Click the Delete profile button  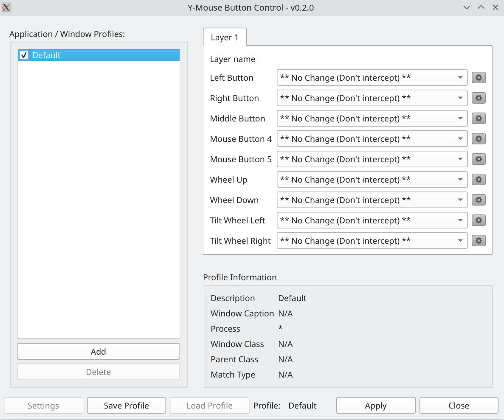pos(99,372)
